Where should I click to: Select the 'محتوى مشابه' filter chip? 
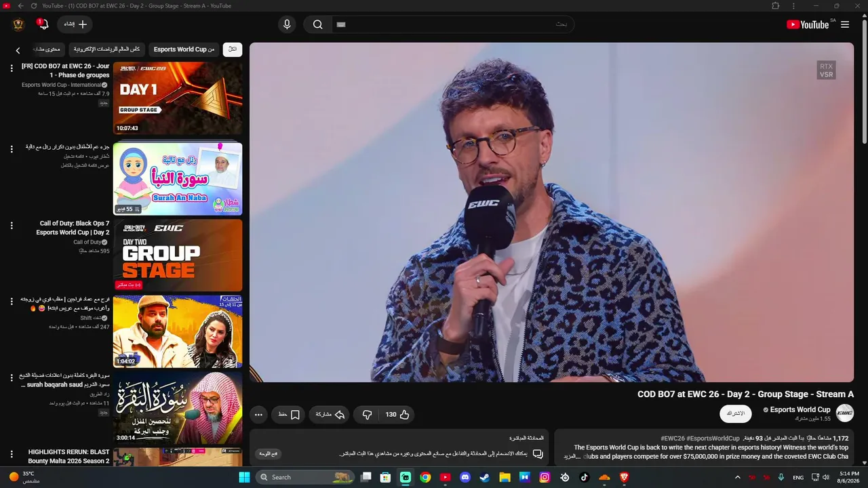(x=47, y=49)
